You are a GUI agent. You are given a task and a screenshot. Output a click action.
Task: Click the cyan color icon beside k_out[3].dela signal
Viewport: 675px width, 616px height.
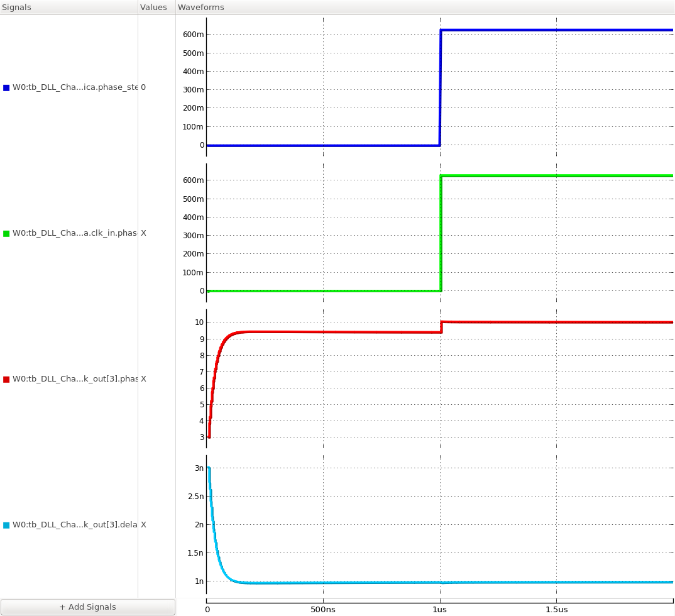6,525
